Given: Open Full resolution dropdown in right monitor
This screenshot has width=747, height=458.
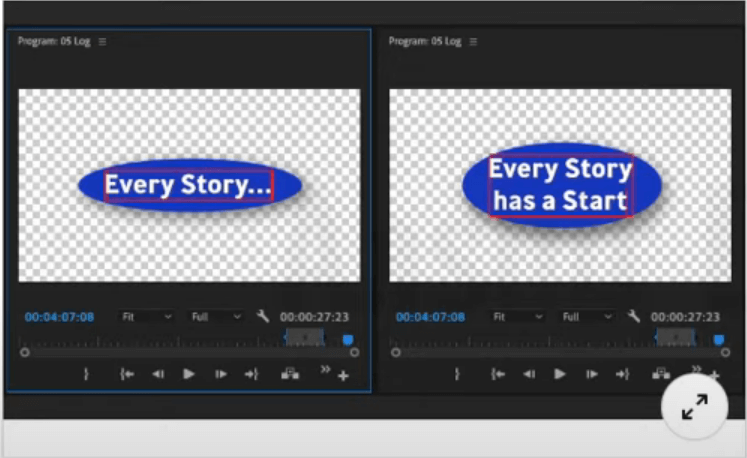Looking at the screenshot, I should click(x=587, y=317).
